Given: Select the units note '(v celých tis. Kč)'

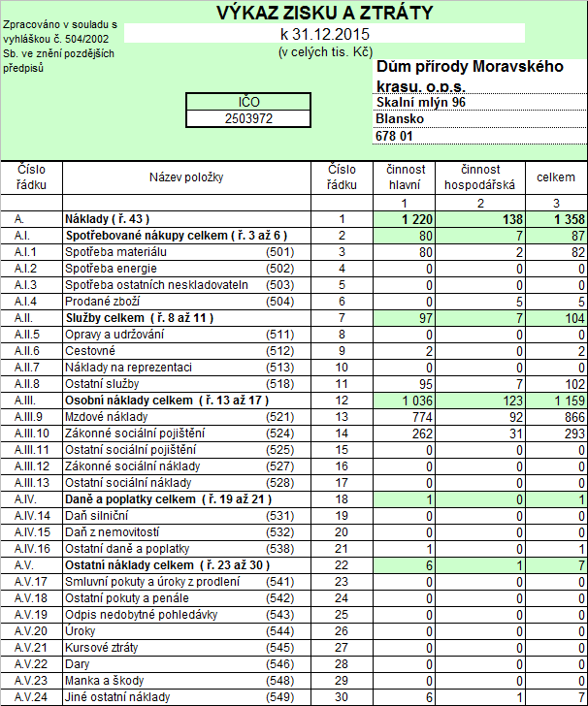Looking at the screenshot, I should point(325,52).
